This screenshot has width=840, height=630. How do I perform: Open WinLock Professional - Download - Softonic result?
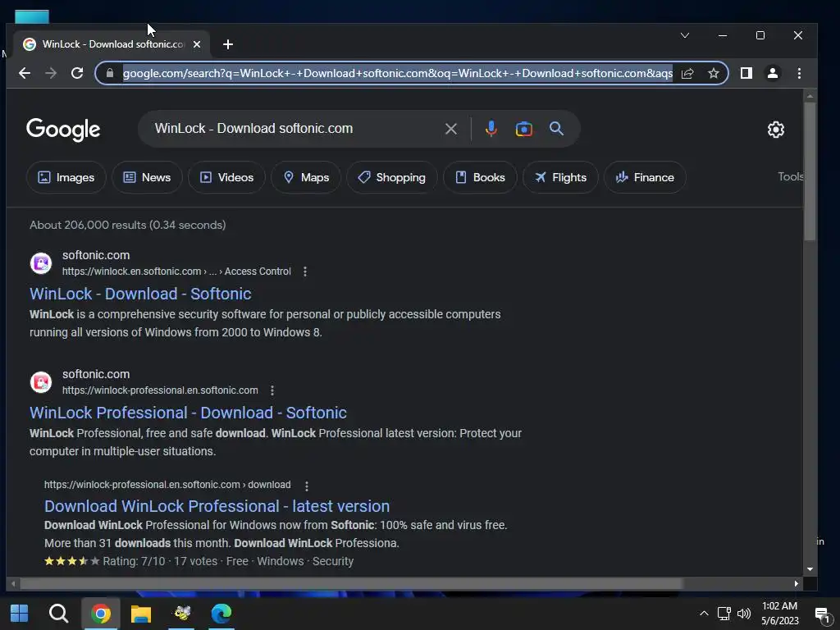tap(188, 413)
